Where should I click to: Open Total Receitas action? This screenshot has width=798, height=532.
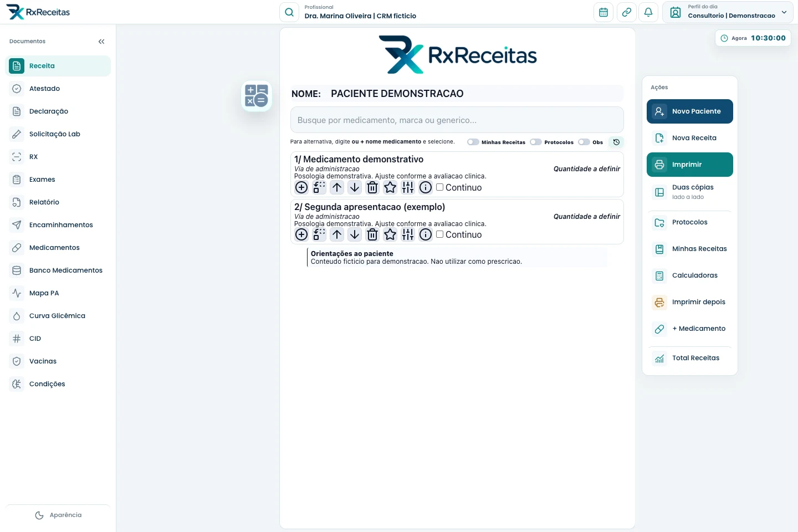pos(689,358)
